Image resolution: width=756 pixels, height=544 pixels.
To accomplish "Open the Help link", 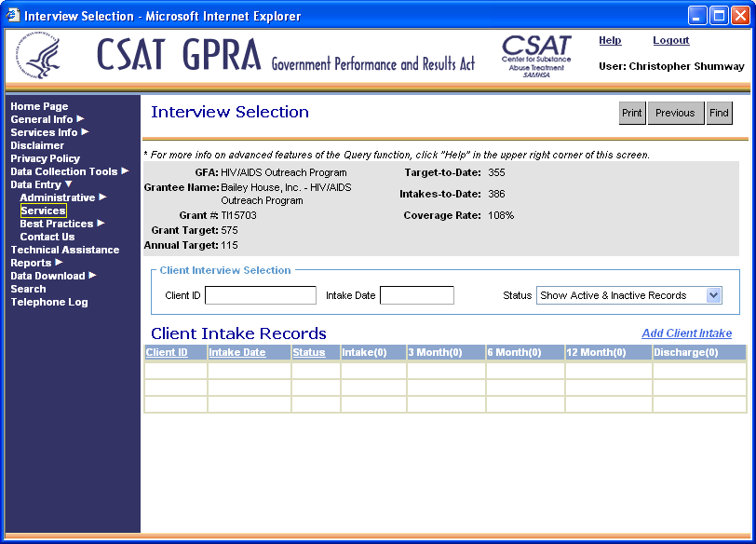I will [x=610, y=41].
